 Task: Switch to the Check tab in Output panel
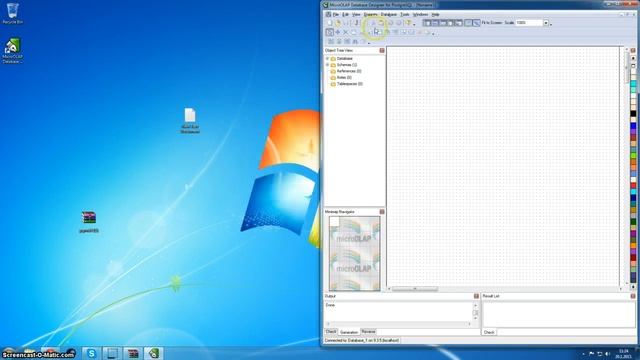331,332
